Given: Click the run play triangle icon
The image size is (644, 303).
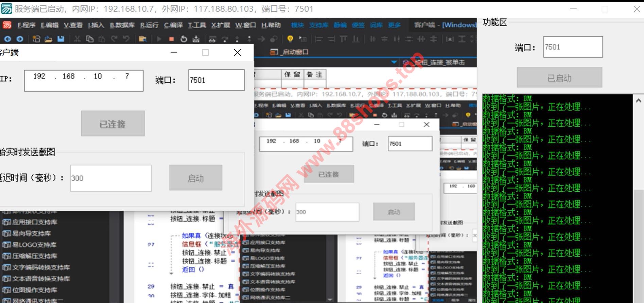Looking at the screenshot, I should pyautogui.click(x=159, y=39).
